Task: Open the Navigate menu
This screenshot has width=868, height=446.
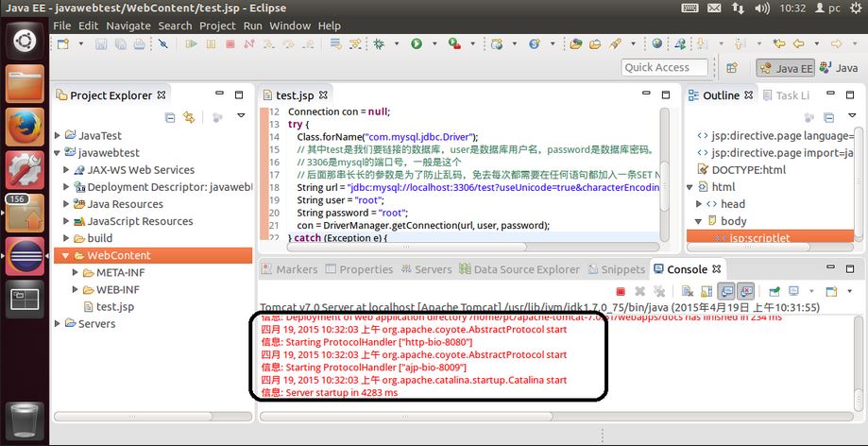Action: coord(128,26)
